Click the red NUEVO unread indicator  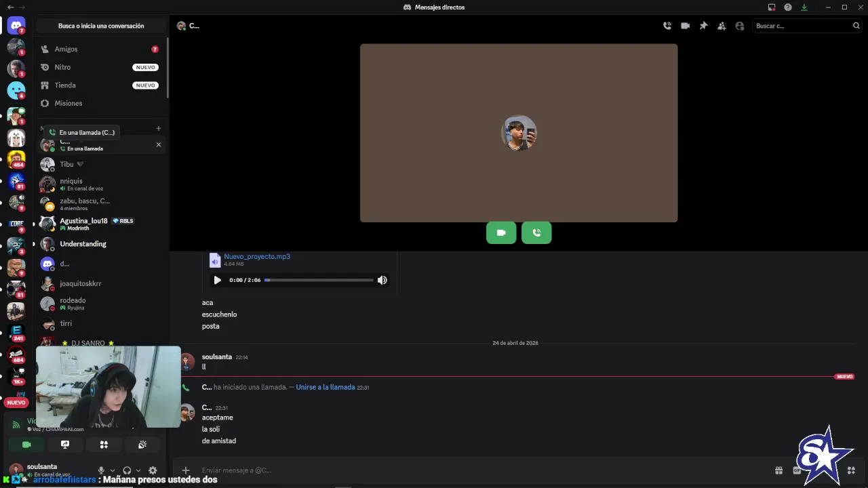(16, 403)
